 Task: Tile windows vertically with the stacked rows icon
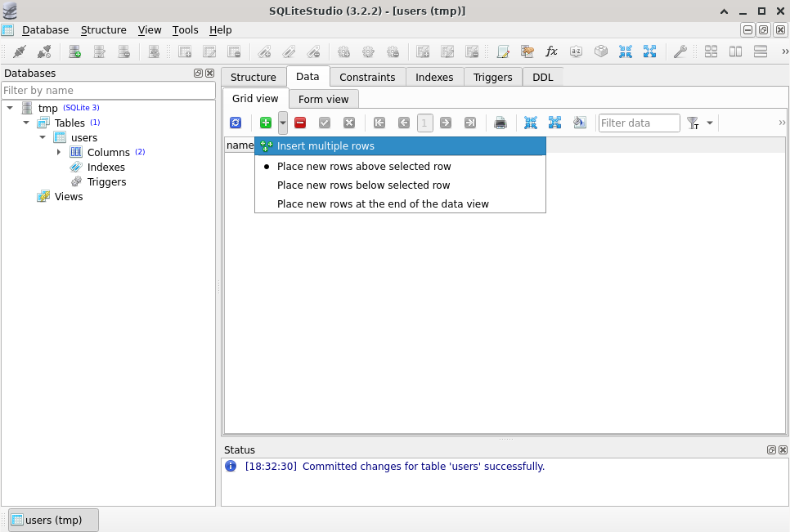[x=761, y=51]
